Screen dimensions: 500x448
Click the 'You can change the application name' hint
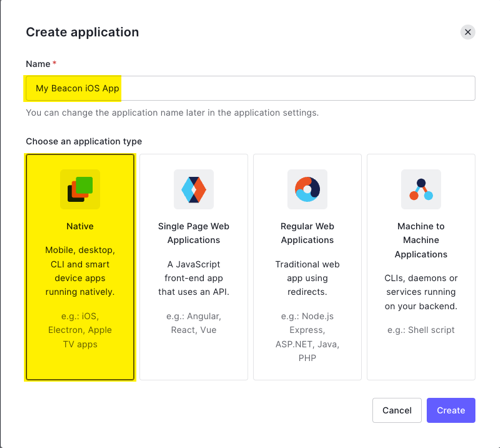coord(172,113)
